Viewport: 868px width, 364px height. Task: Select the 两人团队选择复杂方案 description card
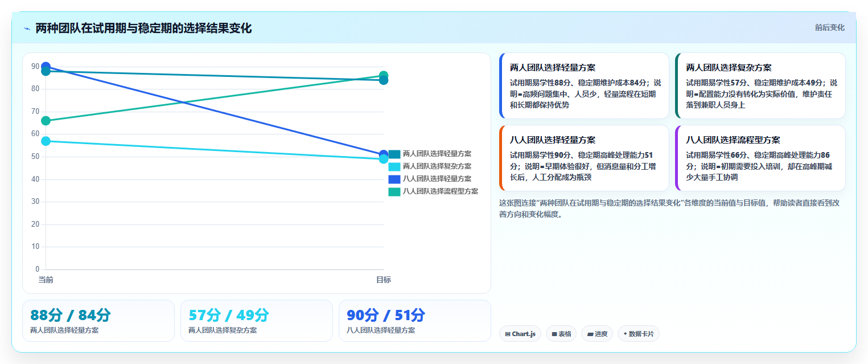(760, 86)
